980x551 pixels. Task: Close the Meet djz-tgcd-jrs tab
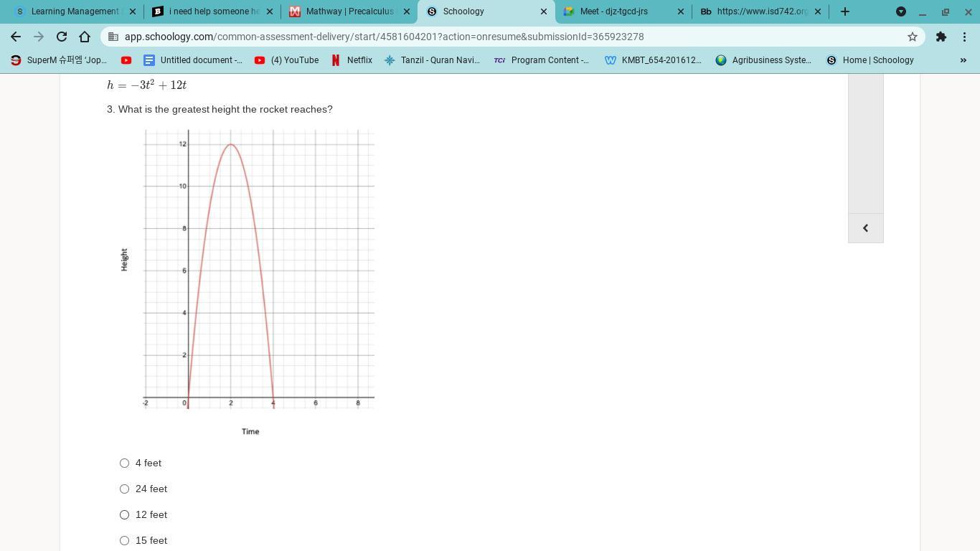(x=681, y=11)
